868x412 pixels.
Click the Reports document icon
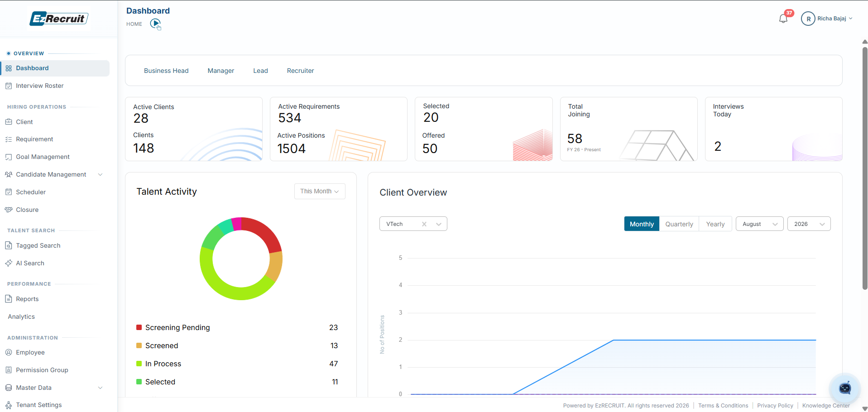9,299
